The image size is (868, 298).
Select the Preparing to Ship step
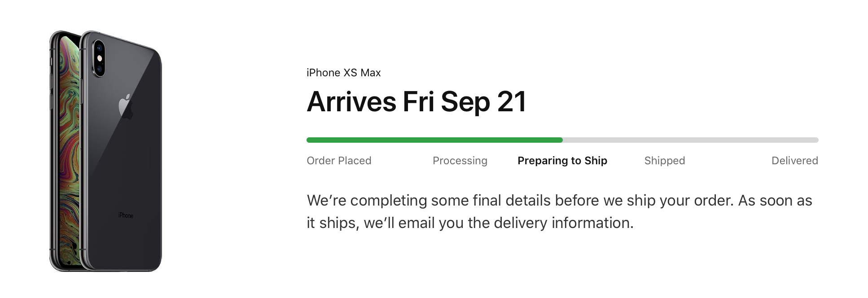click(x=562, y=161)
